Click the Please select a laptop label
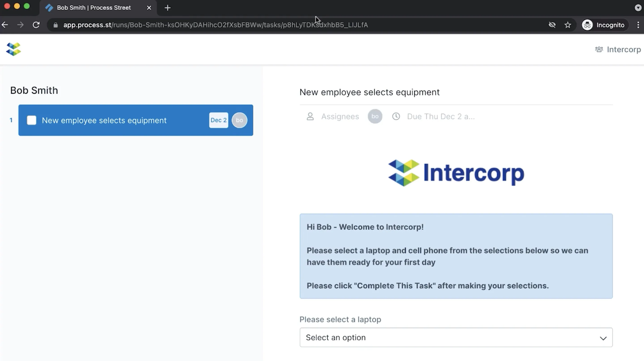Screen dimensions: 644x361 point(340,319)
